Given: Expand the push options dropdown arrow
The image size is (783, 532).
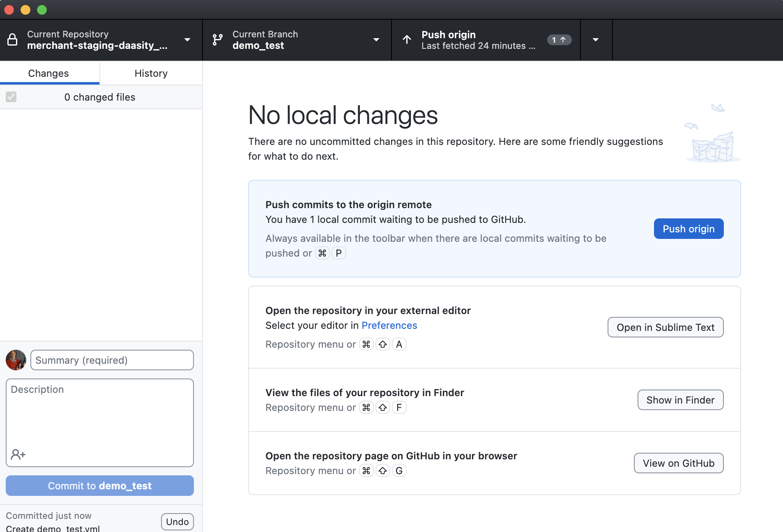Looking at the screenshot, I should pyautogui.click(x=596, y=40).
